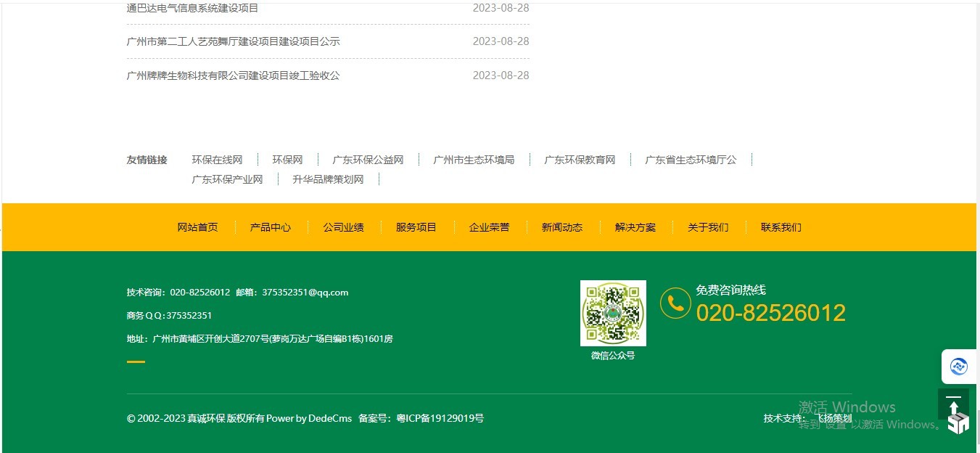Click the vertical page scrollbar
This screenshot has width=980, height=453.
coord(977,218)
